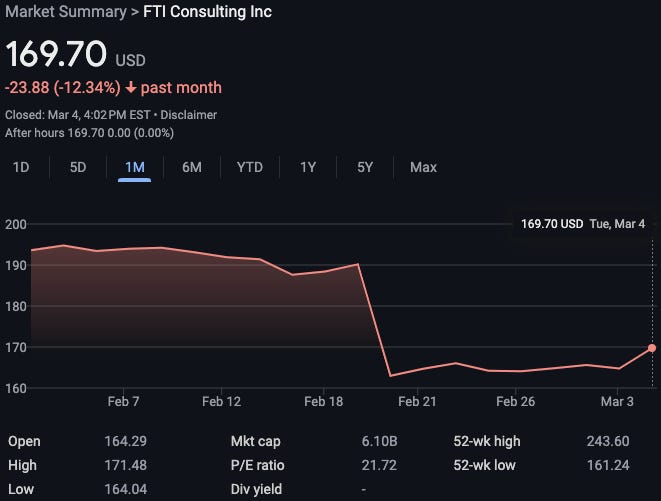This screenshot has width=661, height=501.
Task: Click the FTI Consulting Inc title
Action: (x=207, y=11)
